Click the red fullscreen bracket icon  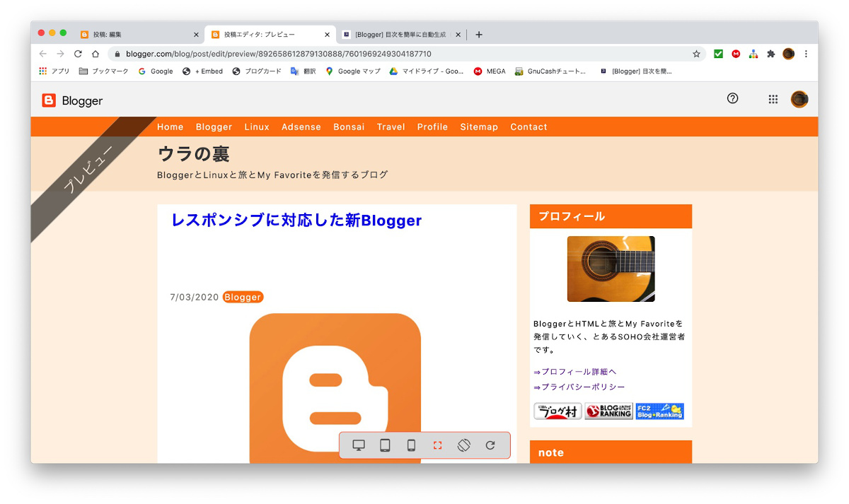tap(437, 445)
